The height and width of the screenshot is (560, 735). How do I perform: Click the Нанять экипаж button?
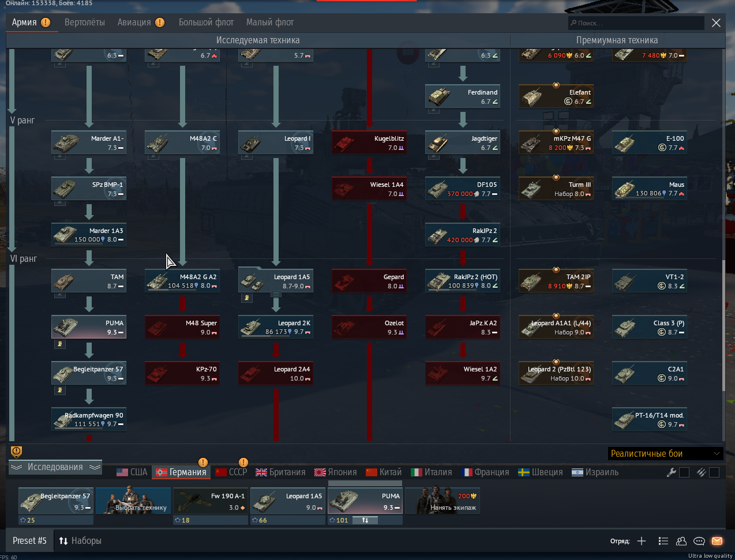pos(442,501)
